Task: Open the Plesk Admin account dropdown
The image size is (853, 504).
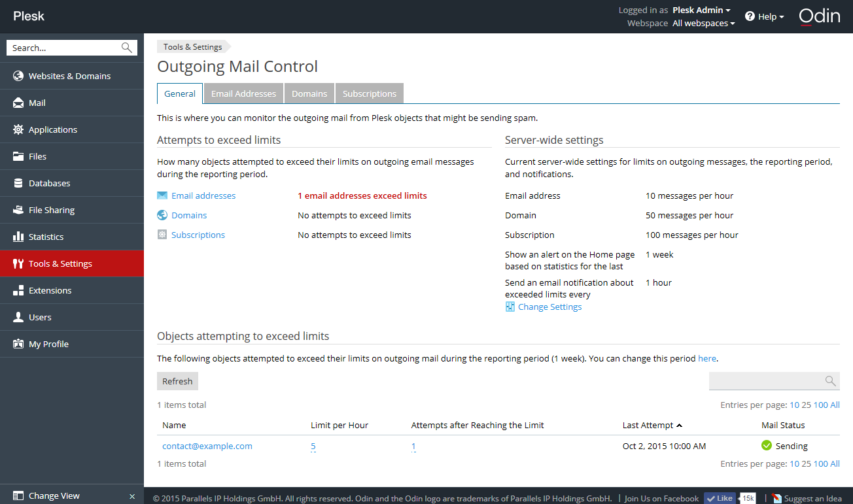Action: (x=701, y=10)
